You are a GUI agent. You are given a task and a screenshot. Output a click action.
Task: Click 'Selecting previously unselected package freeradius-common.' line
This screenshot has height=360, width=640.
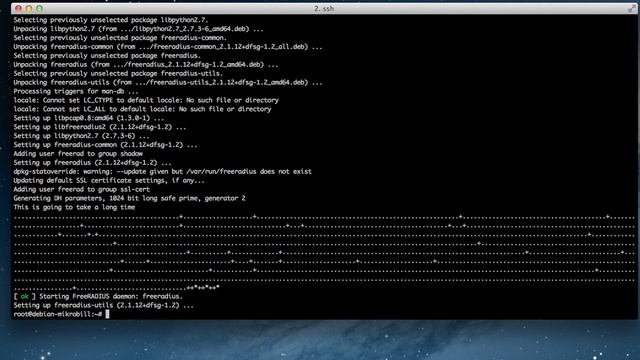pos(120,38)
